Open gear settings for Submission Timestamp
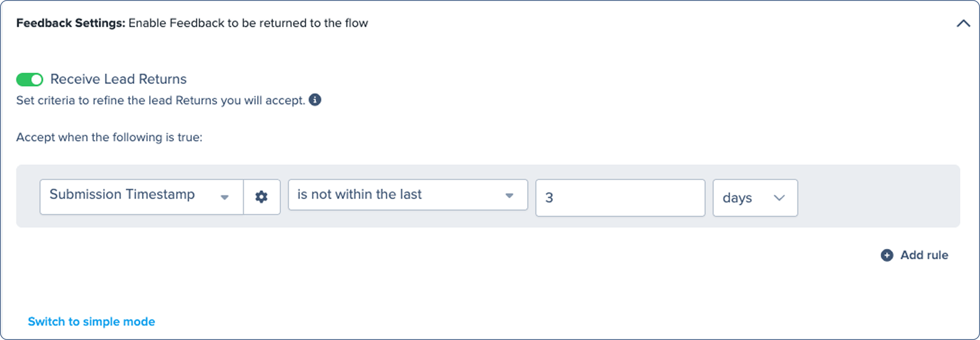This screenshot has width=980, height=340. pyautogui.click(x=261, y=197)
